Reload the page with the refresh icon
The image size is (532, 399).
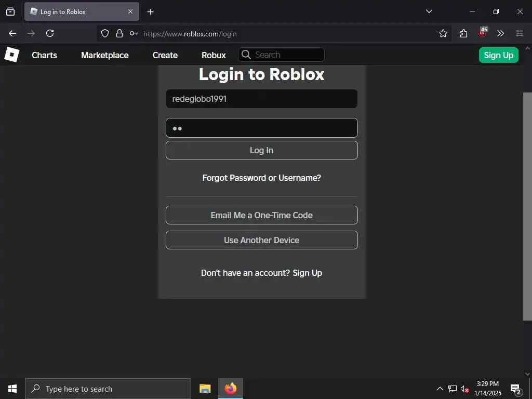[50, 33]
